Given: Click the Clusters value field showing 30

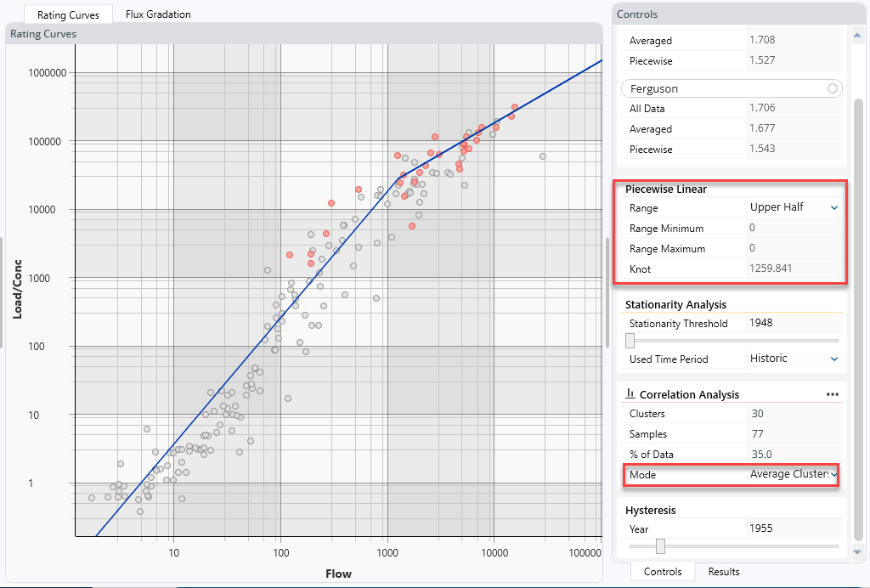Looking at the screenshot, I should click(792, 414).
